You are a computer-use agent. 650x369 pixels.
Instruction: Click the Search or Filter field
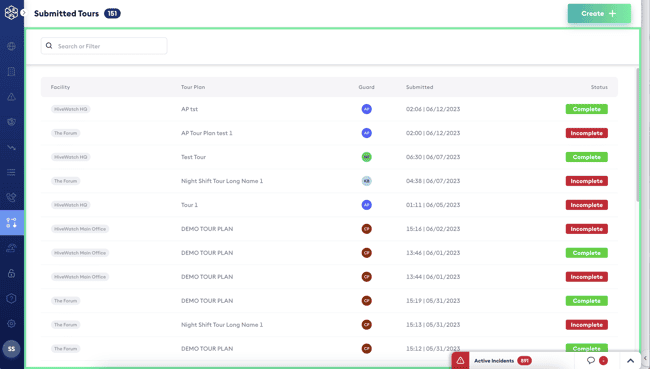104,46
